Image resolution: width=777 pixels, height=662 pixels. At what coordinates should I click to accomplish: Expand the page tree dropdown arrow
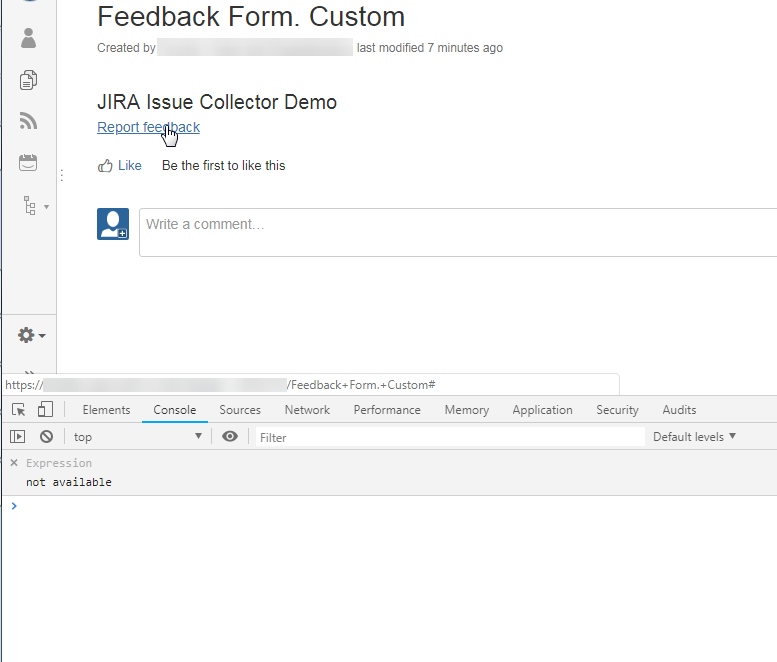point(46,207)
